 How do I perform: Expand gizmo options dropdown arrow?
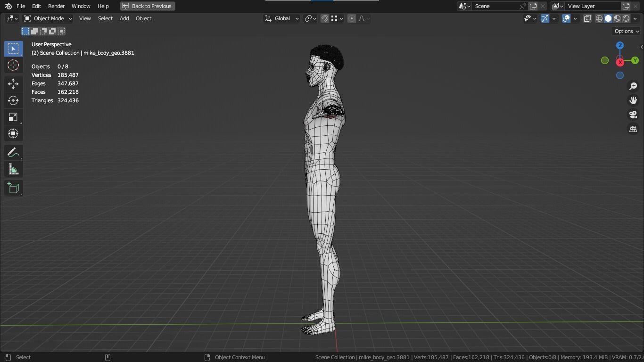coord(554,18)
